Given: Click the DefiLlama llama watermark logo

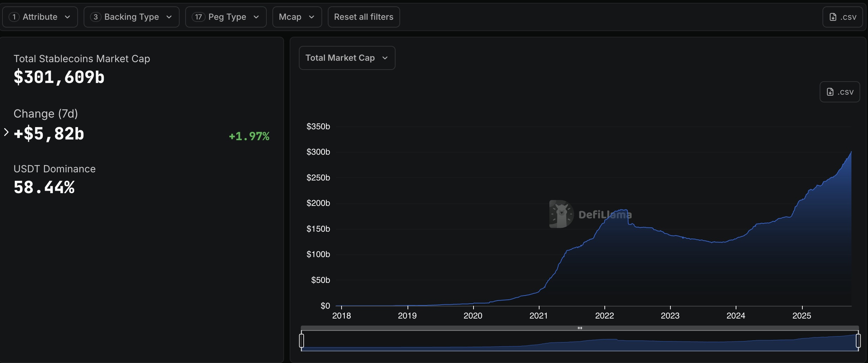Looking at the screenshot, I should click(x=561, y=214).
